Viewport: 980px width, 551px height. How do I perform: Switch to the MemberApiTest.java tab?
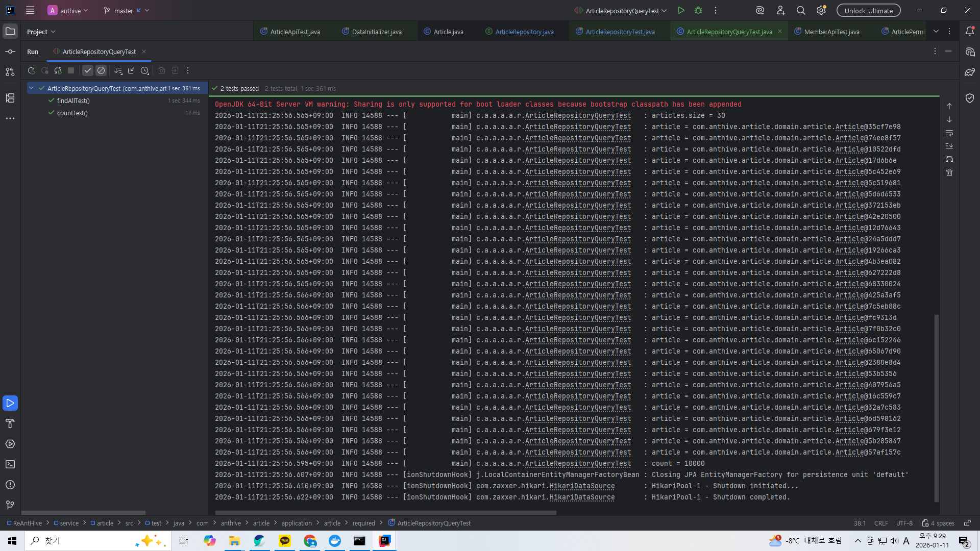831,32
